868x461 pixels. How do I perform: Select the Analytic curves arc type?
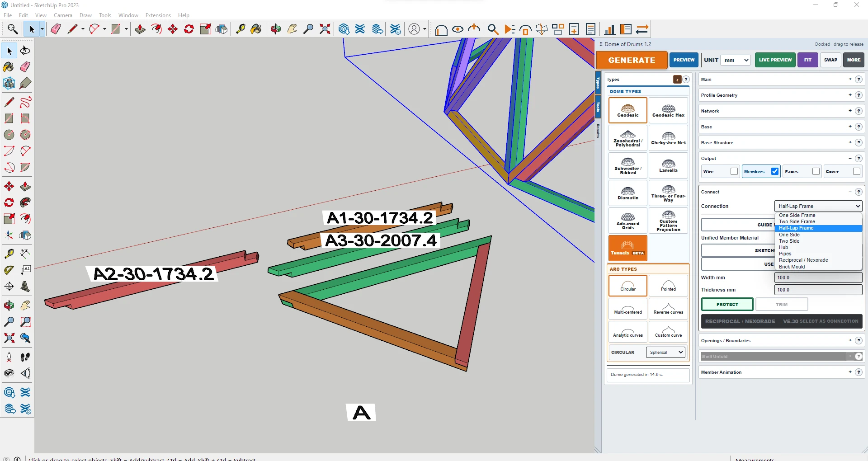click(x=628, y=331)
